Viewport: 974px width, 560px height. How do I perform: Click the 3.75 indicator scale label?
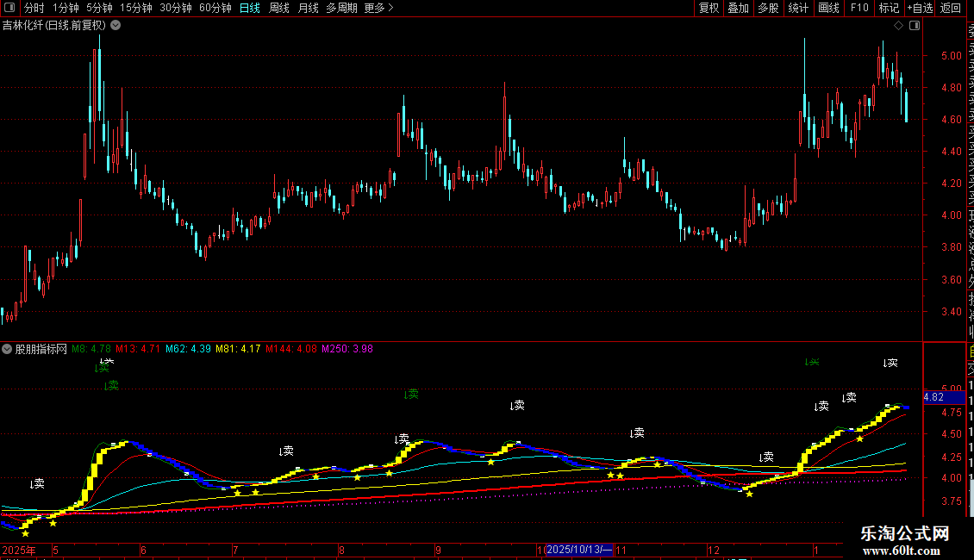(951, 501)
